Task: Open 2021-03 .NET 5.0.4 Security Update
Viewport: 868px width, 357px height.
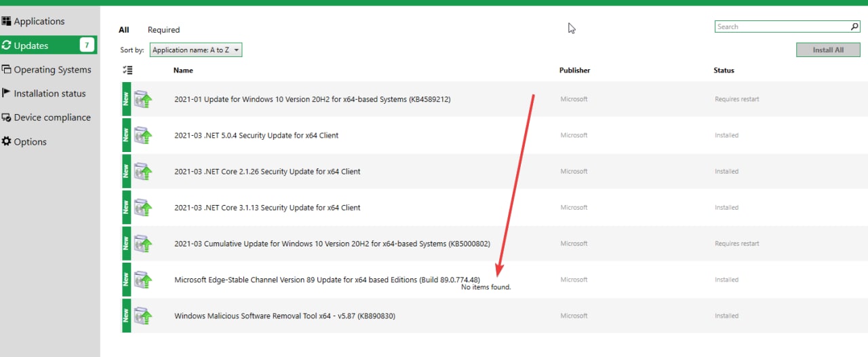Action: pos(256,135)
